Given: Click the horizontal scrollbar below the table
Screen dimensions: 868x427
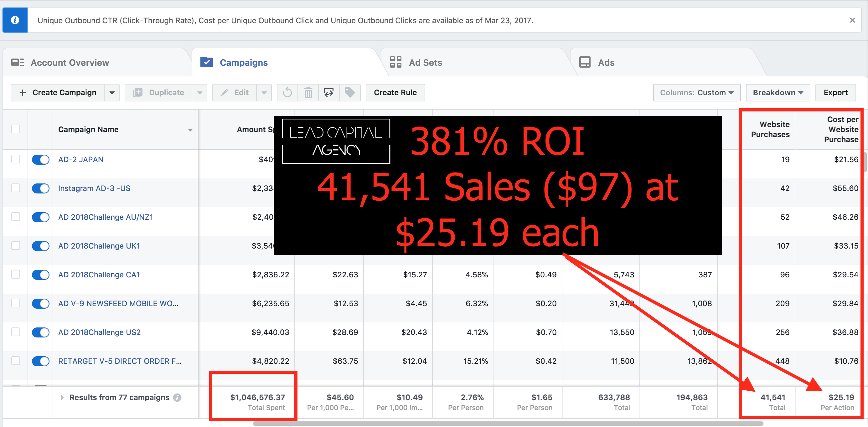Looking at the screenshot, I should [x=508, y=423].
